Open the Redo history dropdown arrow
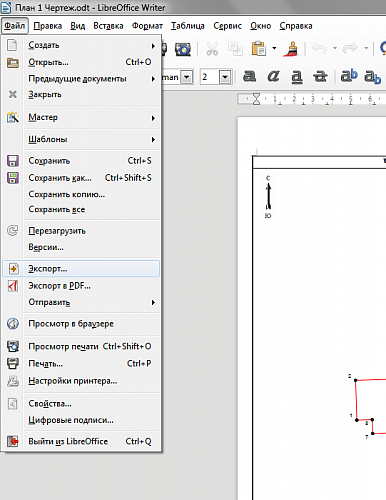Viewport: 386px width, 500px height. click(366, 49)
